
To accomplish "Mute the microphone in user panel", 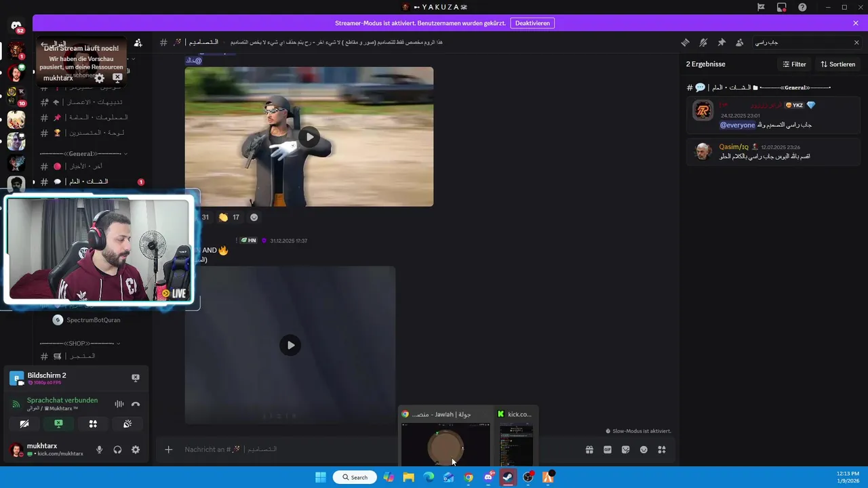I will 99,449.
